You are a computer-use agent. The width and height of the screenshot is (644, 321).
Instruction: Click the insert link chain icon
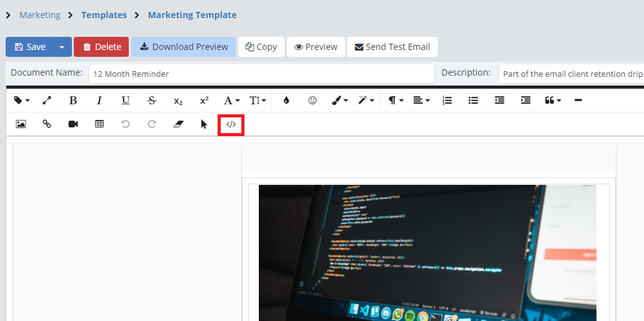pyautogui.click(x=47, y=124)
